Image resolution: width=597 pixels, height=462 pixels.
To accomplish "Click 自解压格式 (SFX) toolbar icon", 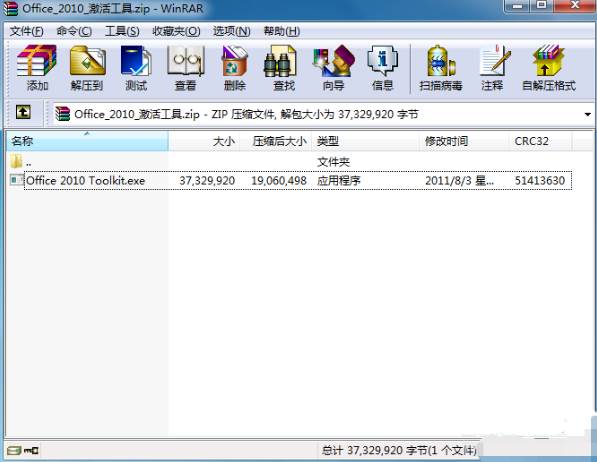I will (x=548, y=68).
